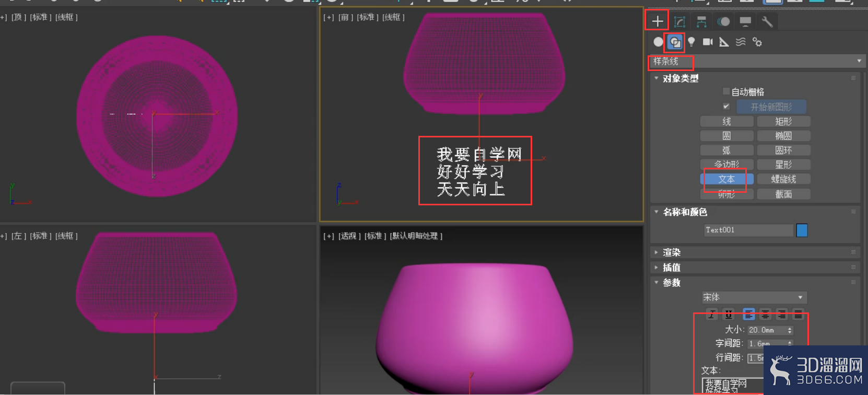Open perspective viewport [透视] view menu

coord(349,236)
